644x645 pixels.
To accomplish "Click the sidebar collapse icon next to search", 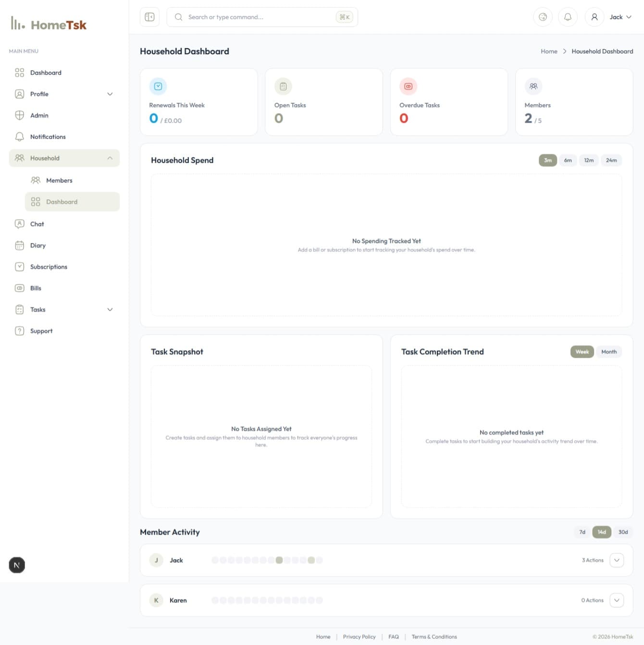I will pyautogui.click(x=149, y=17).
